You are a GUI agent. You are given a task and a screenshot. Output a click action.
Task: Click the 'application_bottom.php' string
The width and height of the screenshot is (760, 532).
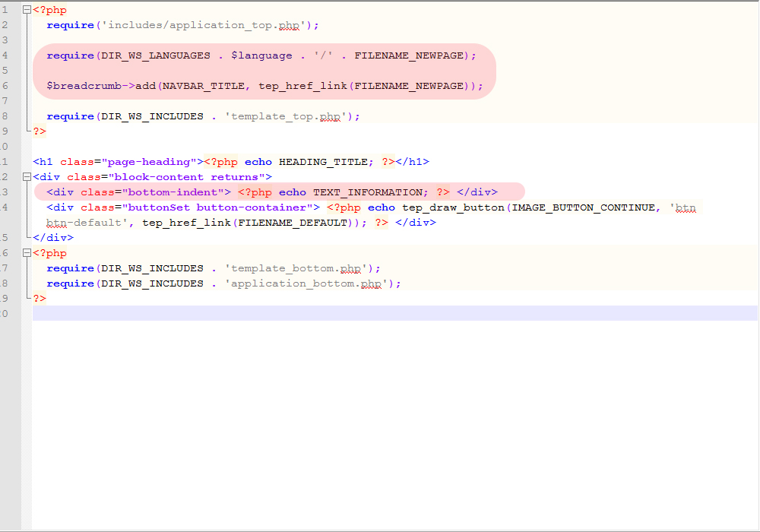tap(306, 283)
